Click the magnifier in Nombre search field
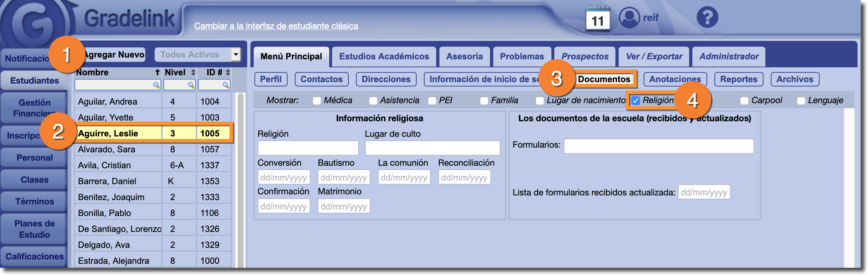 (156, 85)
